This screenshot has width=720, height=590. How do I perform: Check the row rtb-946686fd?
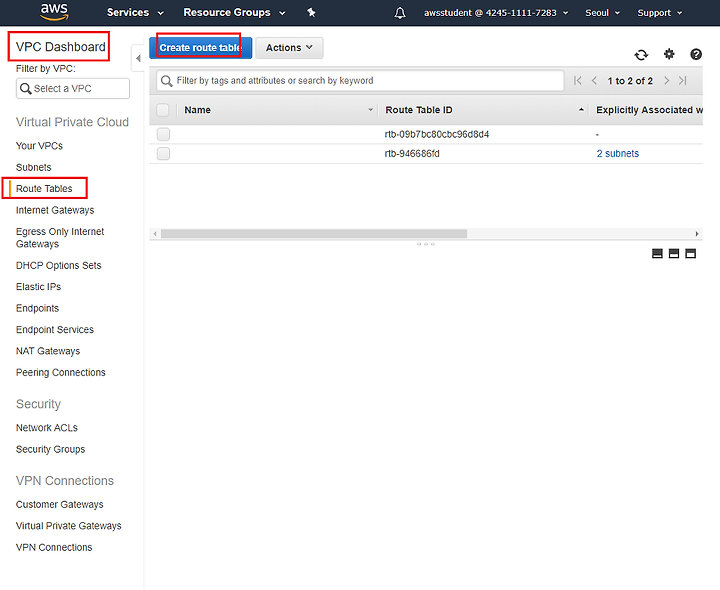coord(163,153)
